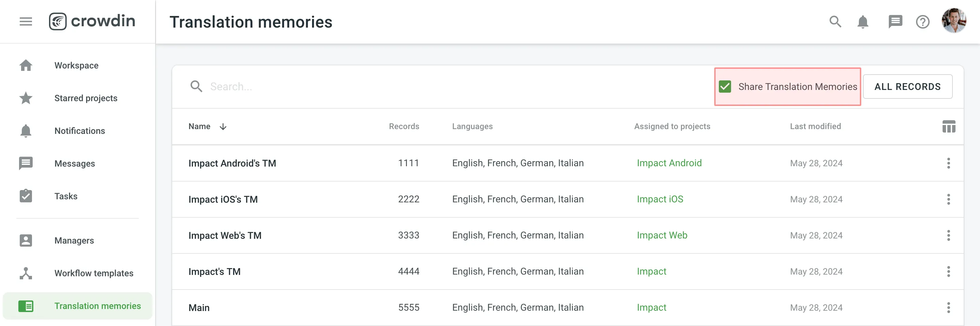The width and height of the screenshot is (980, 326).
Task: Open the Impact iOS project link
Action: click(x=660, y=199)
